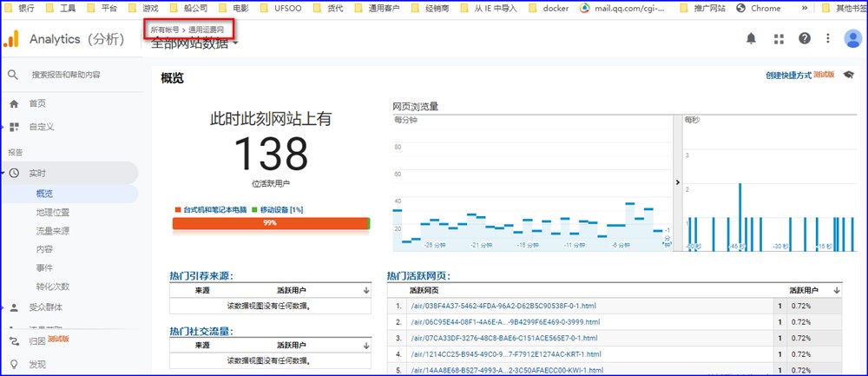Open the 全部网站数据 view dropdown
This screenshot has height=376, width=868.
point(194,43)
